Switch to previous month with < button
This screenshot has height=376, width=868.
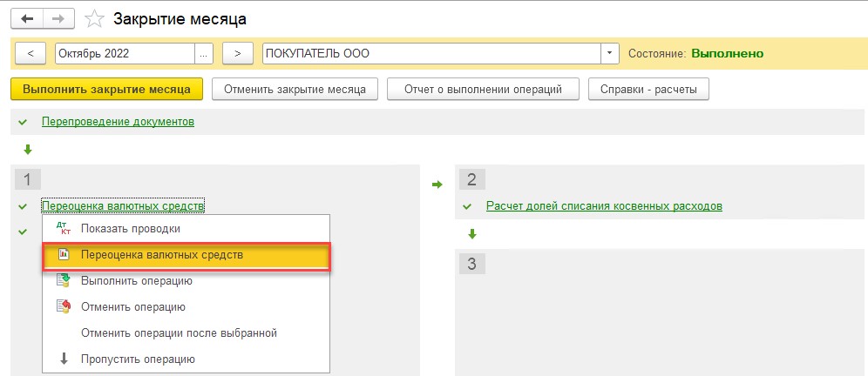(30, 54)
